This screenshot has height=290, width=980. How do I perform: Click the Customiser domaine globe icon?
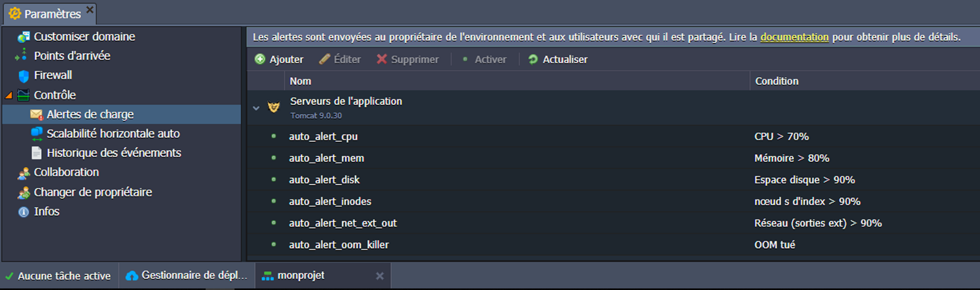tap(23, 37)
